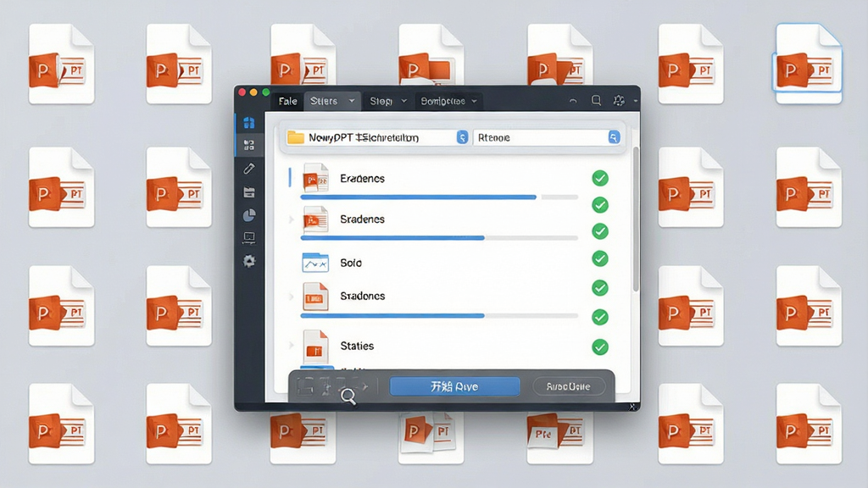Click the Sradenes progress bar
Screen dimensions: 868x488
point(439,238)
